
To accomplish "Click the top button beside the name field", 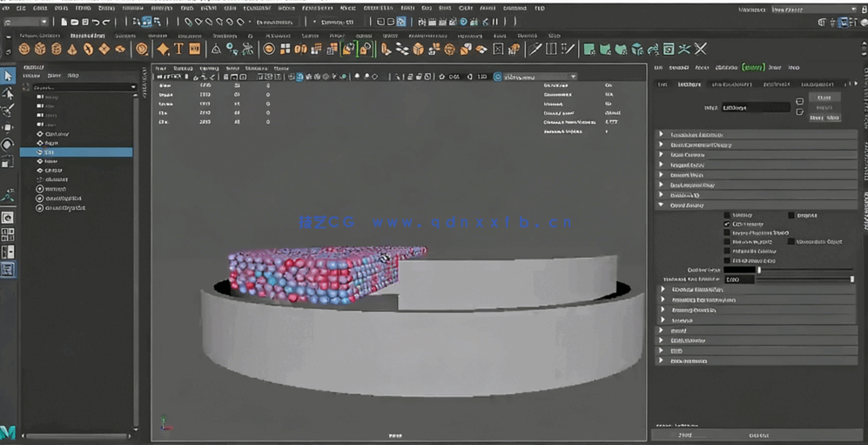I will [824, 98].
